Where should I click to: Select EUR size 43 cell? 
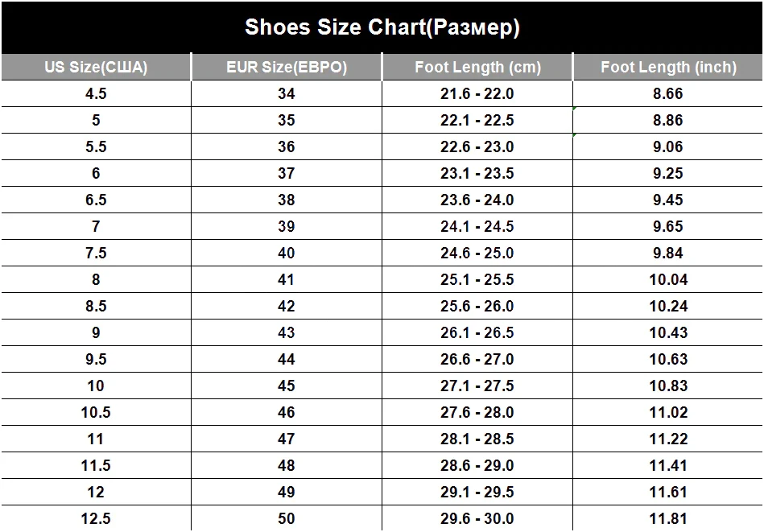pos(287,332)
